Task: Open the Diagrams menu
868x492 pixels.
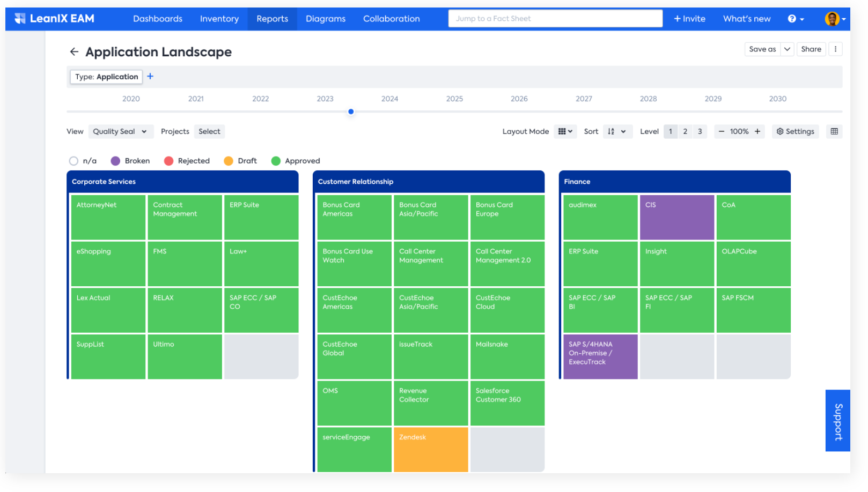Action: tap(326, 19)
